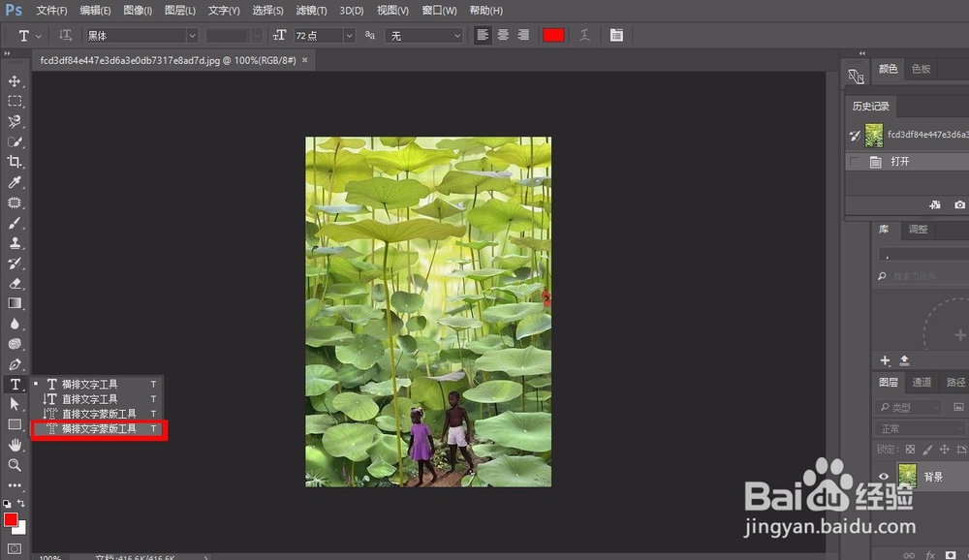Choose 横排文字蒙版工具 from the flyout
The height and width of the screenshot is (560, 969).
click(x=99, y=429)
